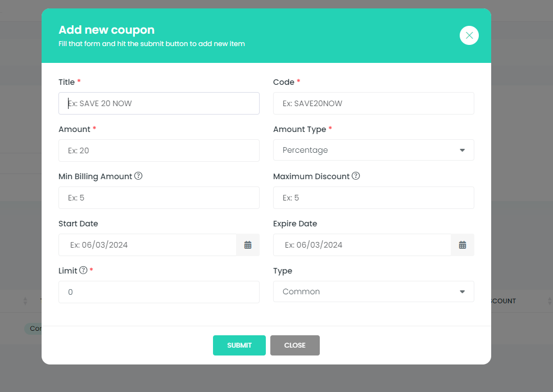Click the Start Date text field
The width and height of the screenshot is (553, 392).
pos(147,245)
